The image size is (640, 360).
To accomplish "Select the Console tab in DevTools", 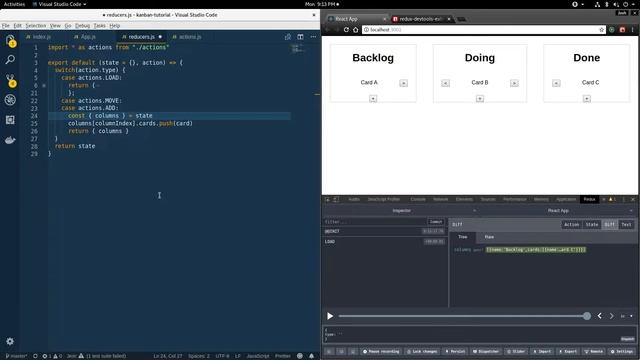I will point(418,199).
